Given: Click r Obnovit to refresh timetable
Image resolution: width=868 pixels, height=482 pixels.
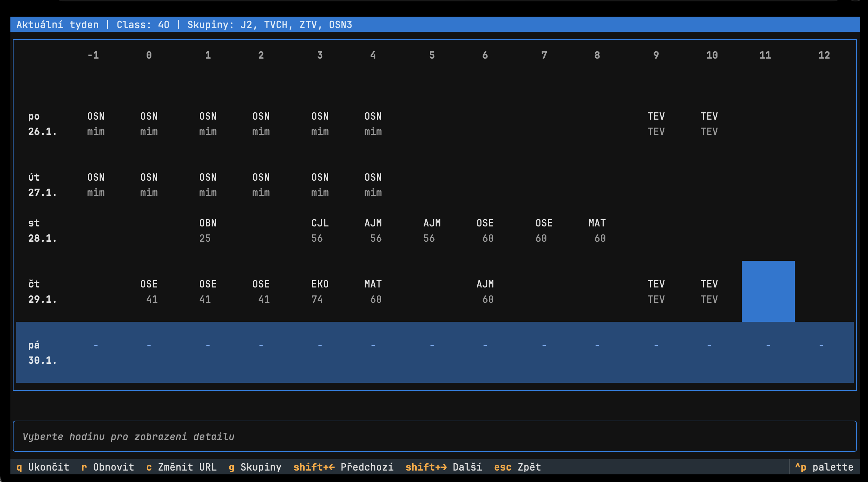Looking at the screenshot, I should click(x=108, y=467).
